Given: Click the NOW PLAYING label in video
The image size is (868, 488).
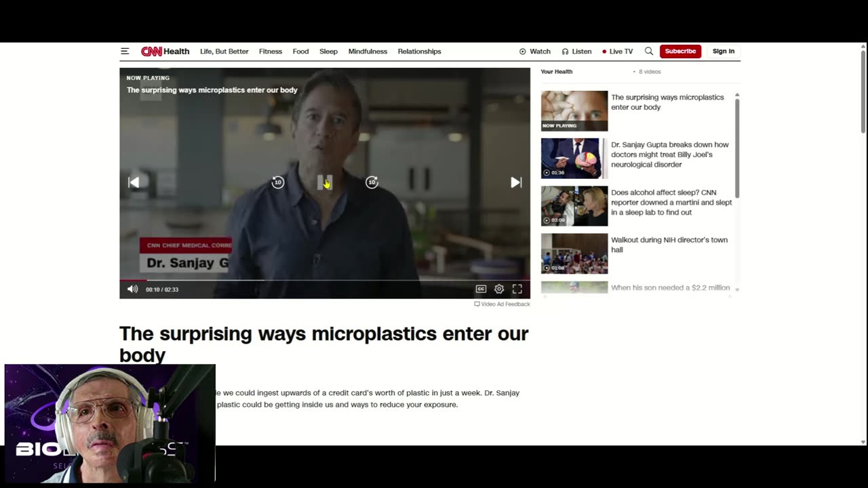Looking at the screenshot, I should (x=148, y=79).
